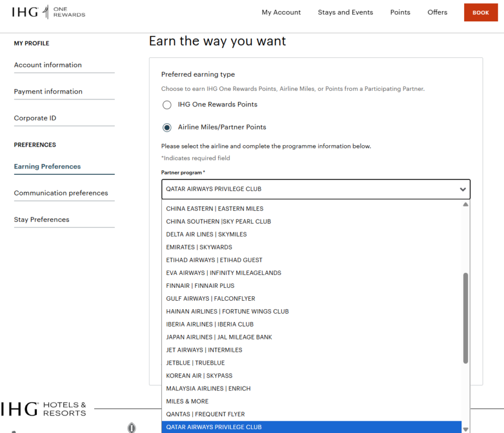Click the dropdown list scroll down arrow

coord(465,429)
